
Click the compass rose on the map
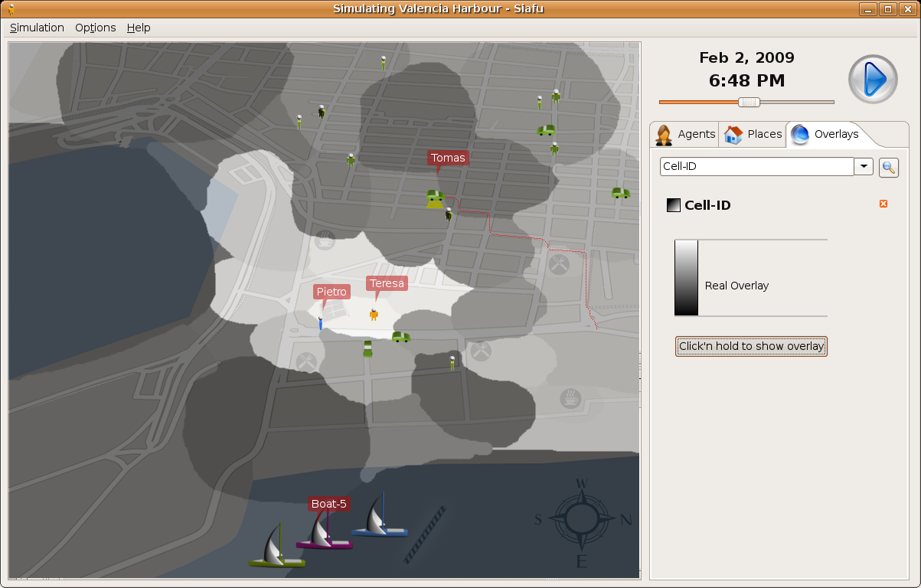[582, 520]
